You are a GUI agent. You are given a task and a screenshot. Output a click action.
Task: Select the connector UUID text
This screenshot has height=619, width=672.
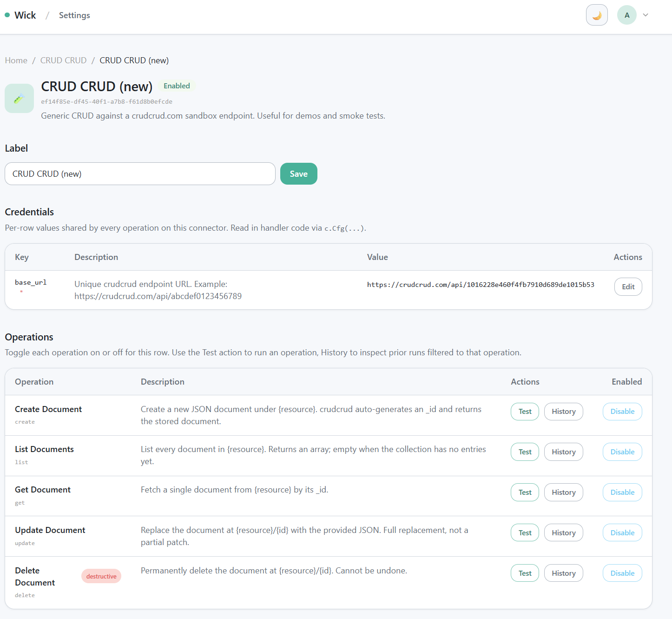click(x=106, y=101)
